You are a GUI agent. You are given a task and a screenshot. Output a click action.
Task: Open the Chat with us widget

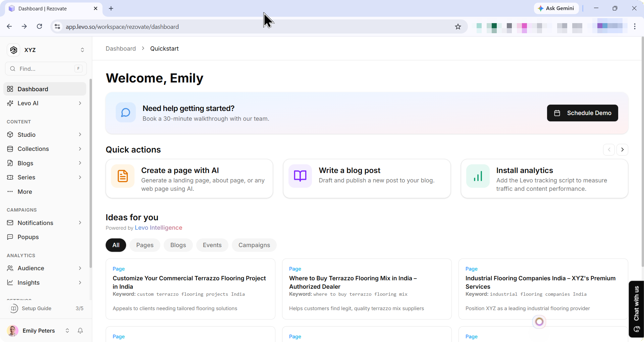636,308
